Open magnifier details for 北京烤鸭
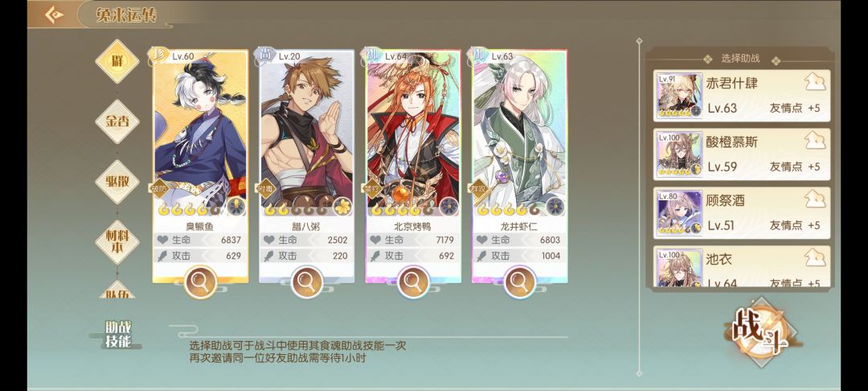Screen dimensions: 868x391 click(413, 282)
